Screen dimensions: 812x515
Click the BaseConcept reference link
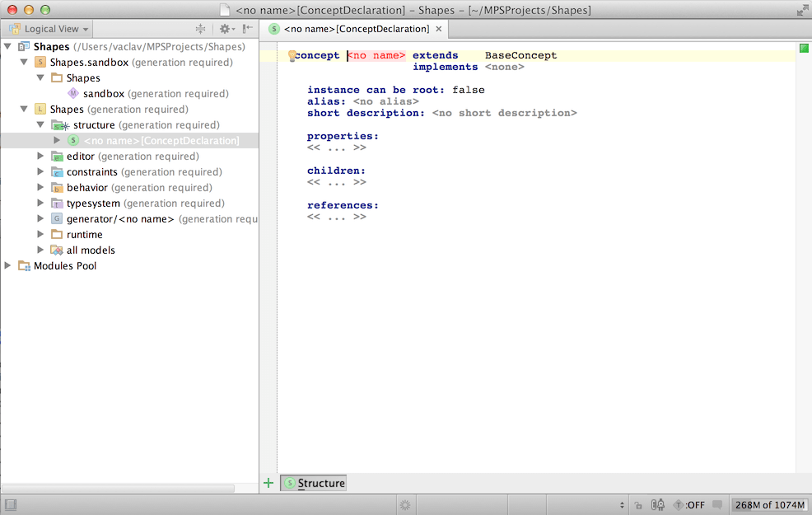point(520,56)
